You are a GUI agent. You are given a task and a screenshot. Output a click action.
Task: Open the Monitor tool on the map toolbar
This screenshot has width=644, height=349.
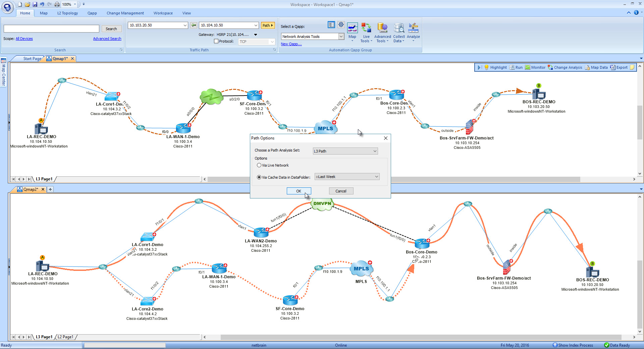[x=535, y=67]
